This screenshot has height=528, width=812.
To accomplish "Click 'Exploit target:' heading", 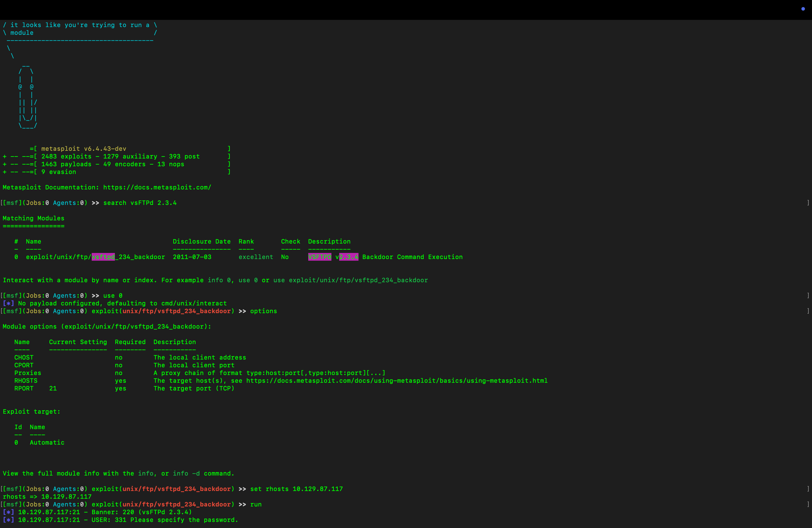I will 32,412.
